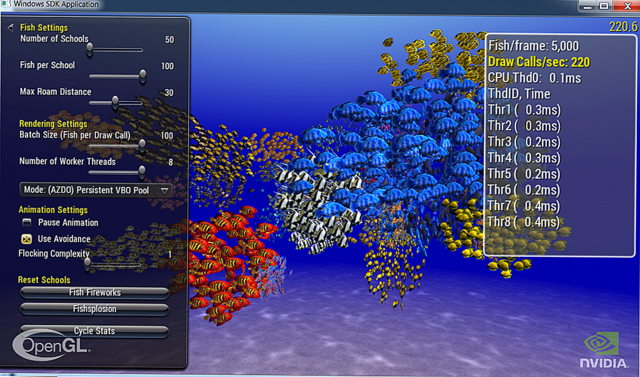
Task: Disable the Use Avoidance checkbox
Action: pos(27,239)
